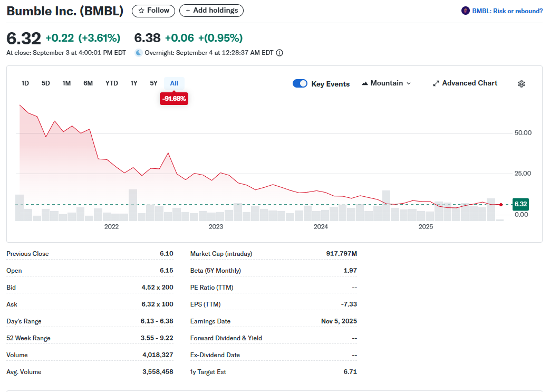Select the YTD range tab

coord(112,83)
